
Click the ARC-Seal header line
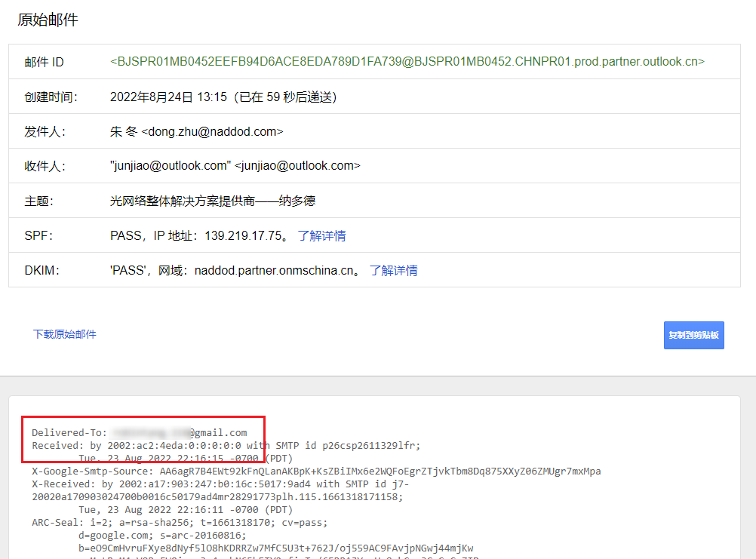[180, 522]
